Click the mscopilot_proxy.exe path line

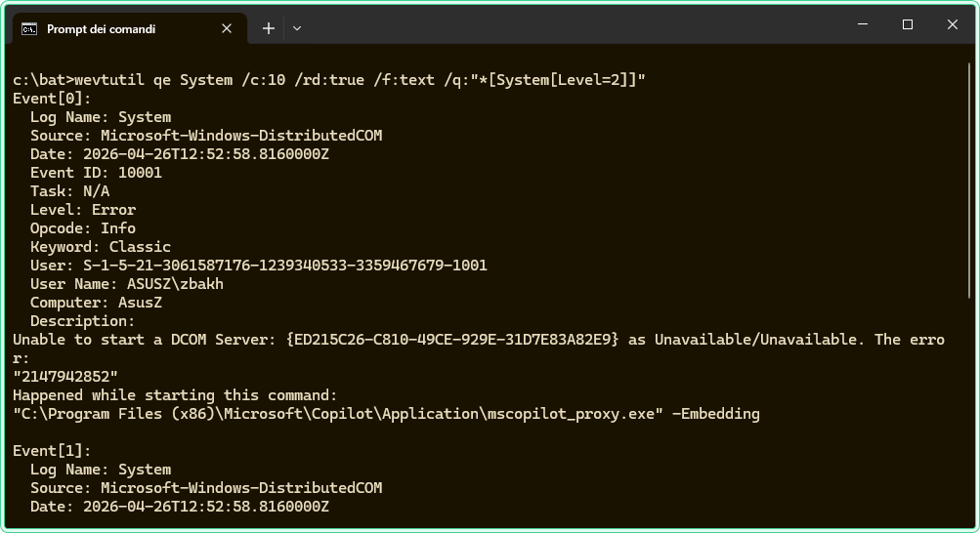(x=386, y=414)
